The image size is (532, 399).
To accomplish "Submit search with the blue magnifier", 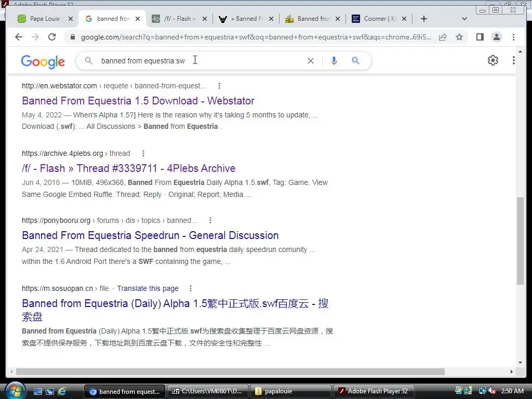I will pyautogui.click(x=355, y=61).
